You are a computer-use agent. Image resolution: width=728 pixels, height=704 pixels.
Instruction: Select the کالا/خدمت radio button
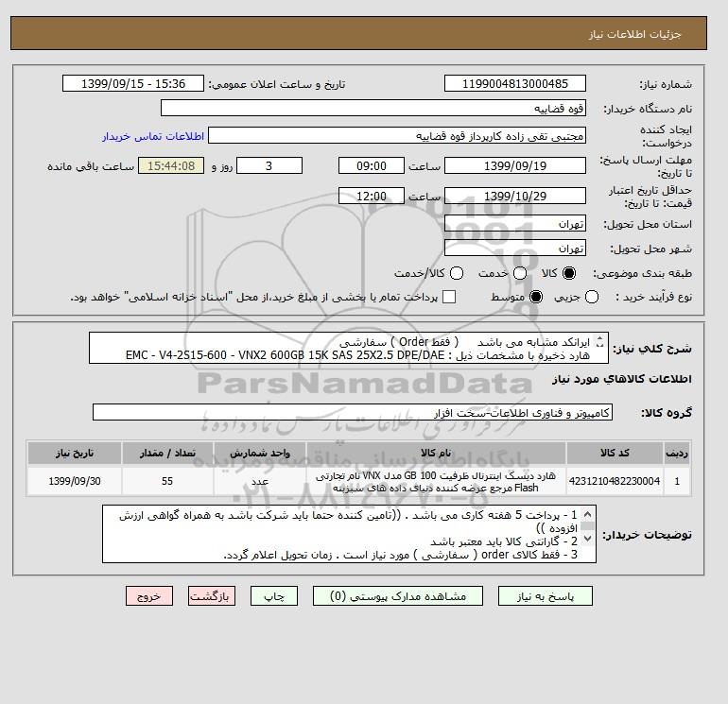(457, 273)
